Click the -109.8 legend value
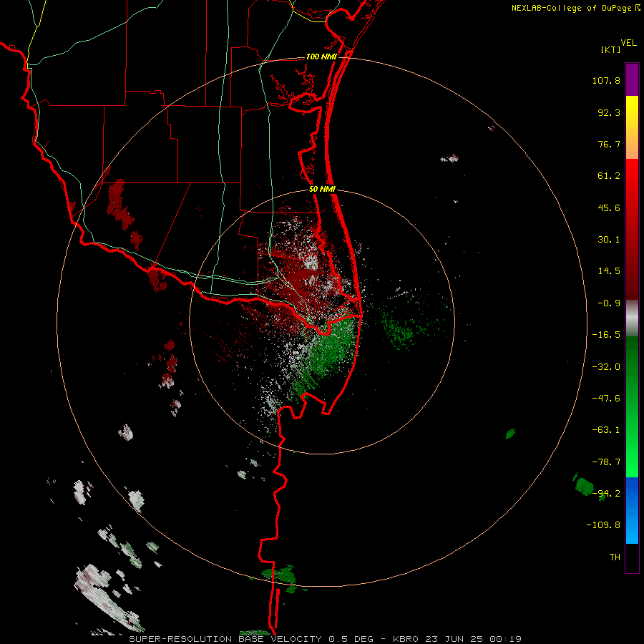644x644 pixels. (603, 525)
